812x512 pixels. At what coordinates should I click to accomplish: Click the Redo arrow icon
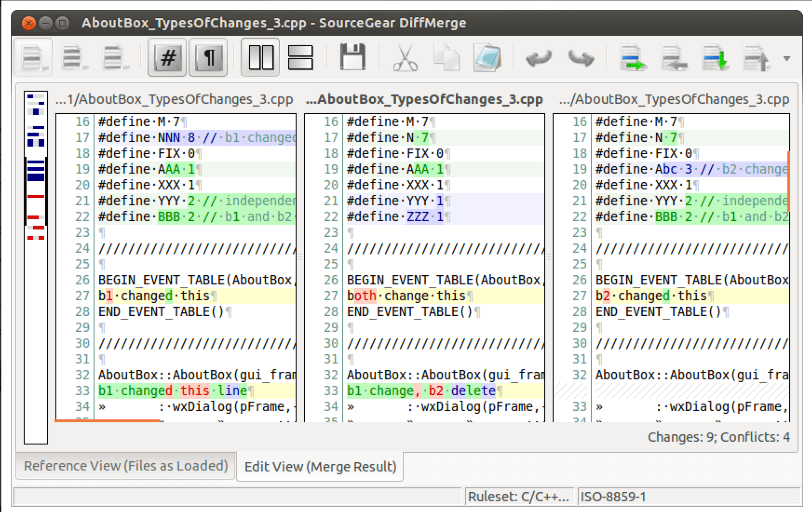[x=581, y=58]
